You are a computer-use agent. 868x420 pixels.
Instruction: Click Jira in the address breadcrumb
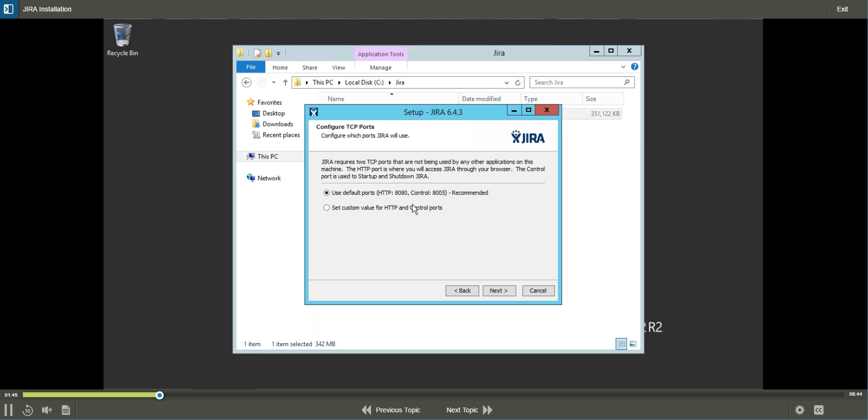400,83
